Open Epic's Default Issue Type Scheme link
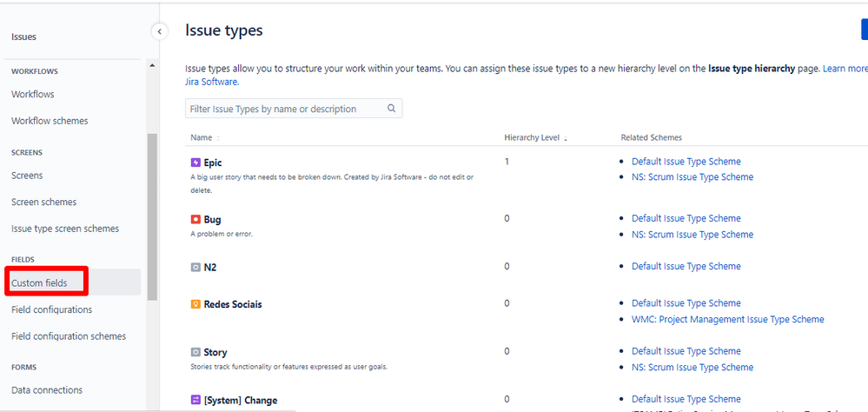 pyautogui.click(x=686, y=162)
